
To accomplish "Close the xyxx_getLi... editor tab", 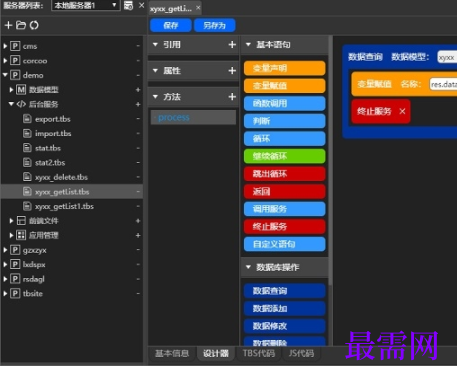I will pos(198,8).
